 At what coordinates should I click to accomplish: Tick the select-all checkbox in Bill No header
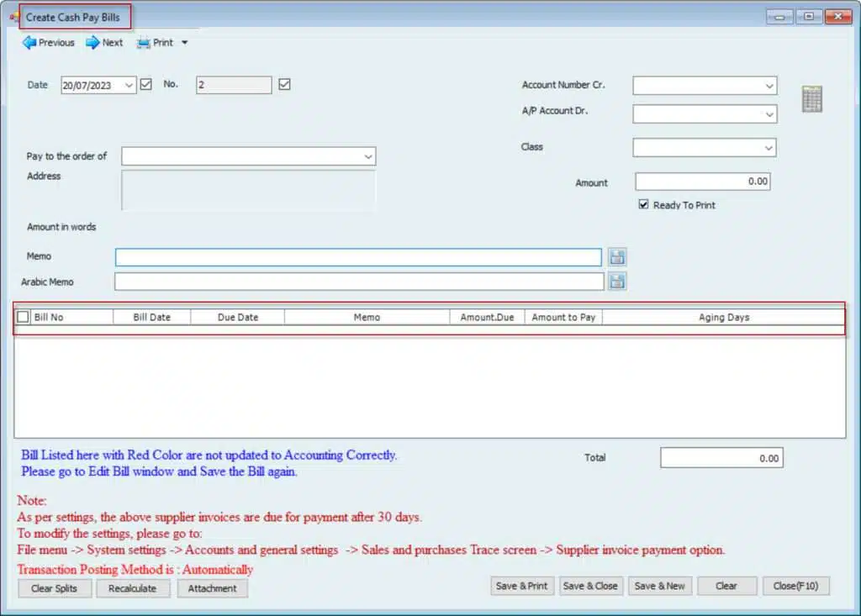[x=24, y=317]
